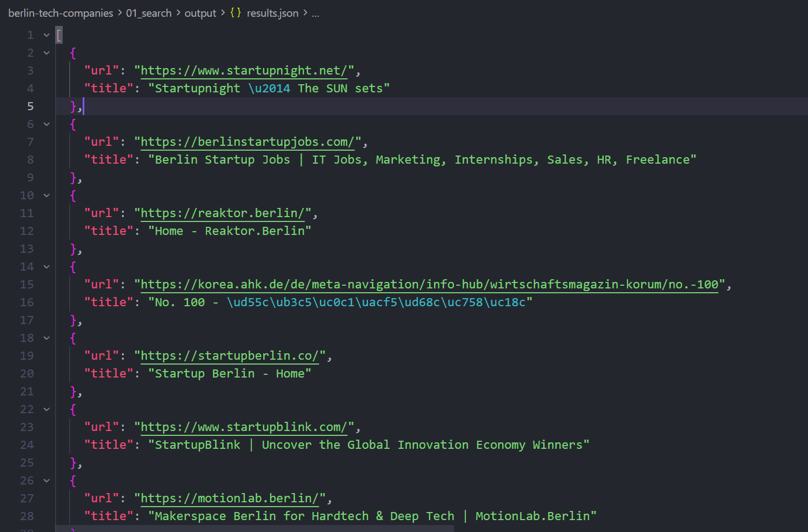Follow the startupberlin.co URL link
The height and width of the screenshot is (532, 808).
230,356
